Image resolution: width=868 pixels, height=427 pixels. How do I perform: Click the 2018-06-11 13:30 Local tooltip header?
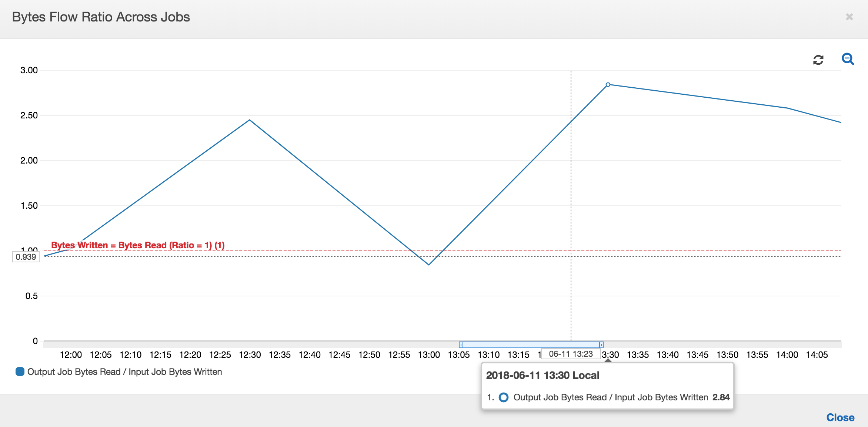click(543, 375)
